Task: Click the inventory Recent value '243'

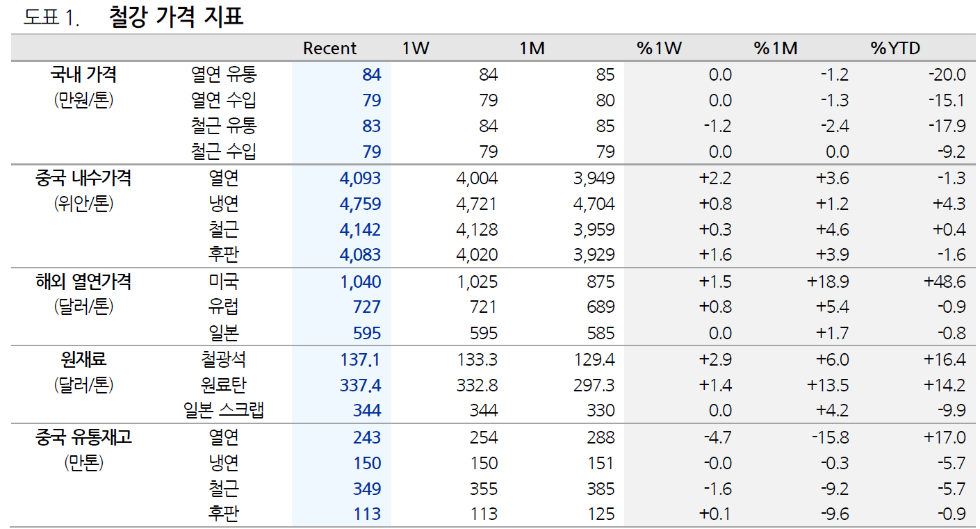Action: coord(367,437)
